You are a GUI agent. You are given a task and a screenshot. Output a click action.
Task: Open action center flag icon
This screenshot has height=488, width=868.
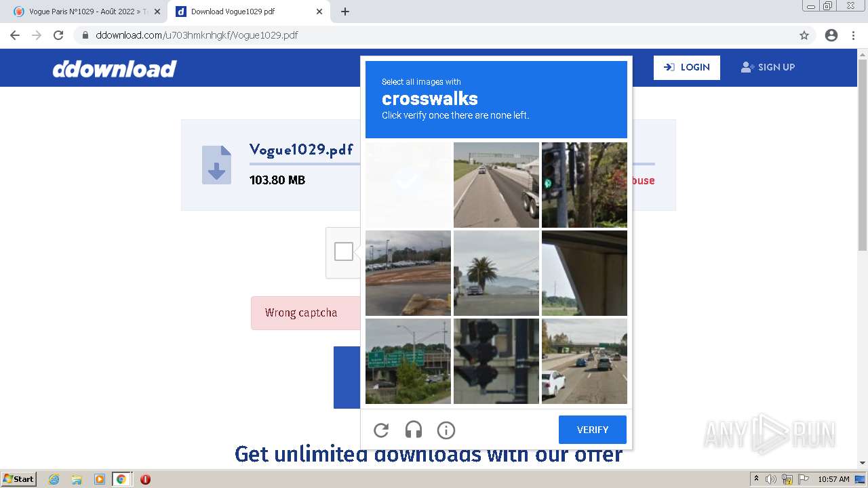pyautogui.click(x=803, y=479)
